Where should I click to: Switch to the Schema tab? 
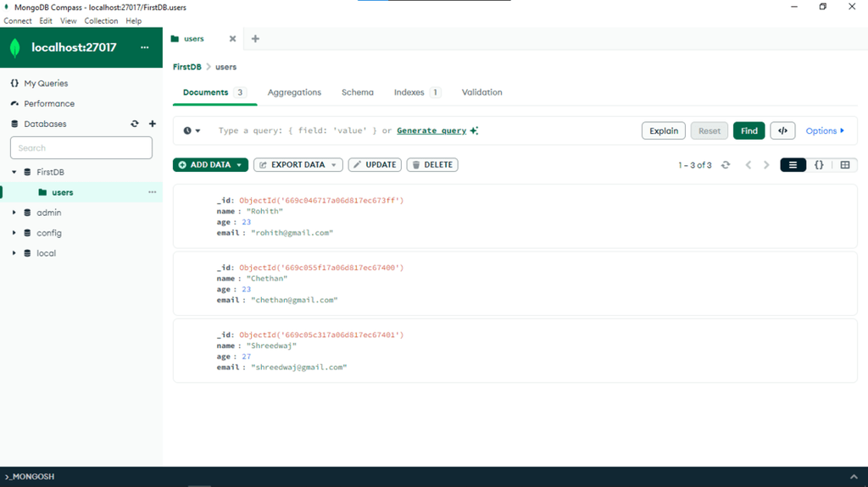pyautogui.click(x=357, y=92)
